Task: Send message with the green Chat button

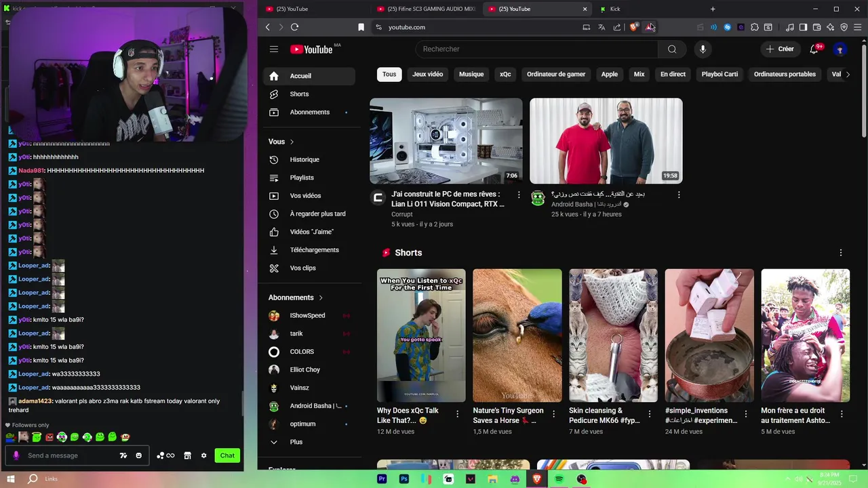Action: pyautogui.click(x=227, y=455)
